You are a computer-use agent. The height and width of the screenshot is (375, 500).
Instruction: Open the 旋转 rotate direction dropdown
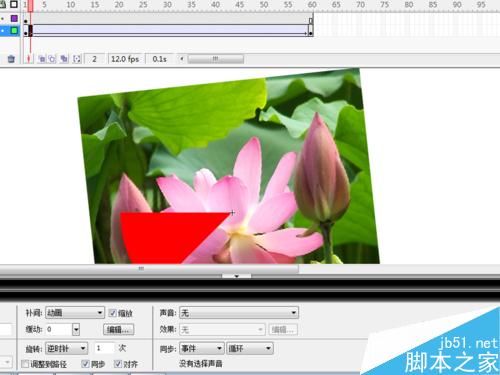[67, 349]
